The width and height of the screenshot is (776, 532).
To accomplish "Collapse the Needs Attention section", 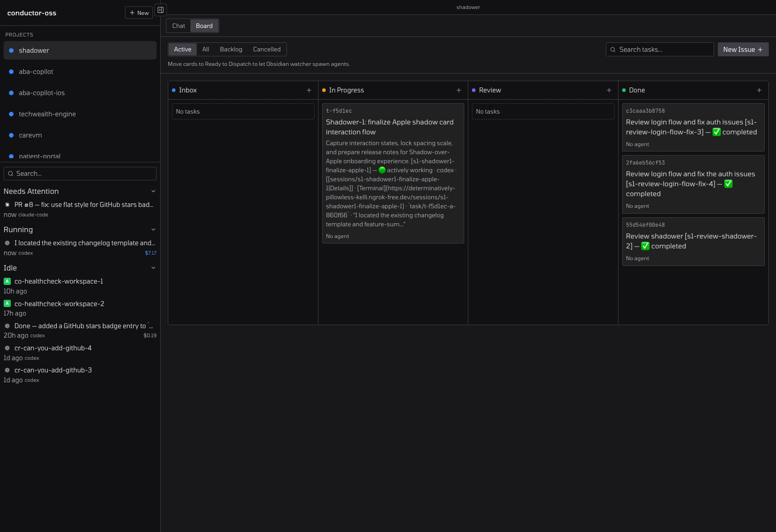I will point(153,192).
